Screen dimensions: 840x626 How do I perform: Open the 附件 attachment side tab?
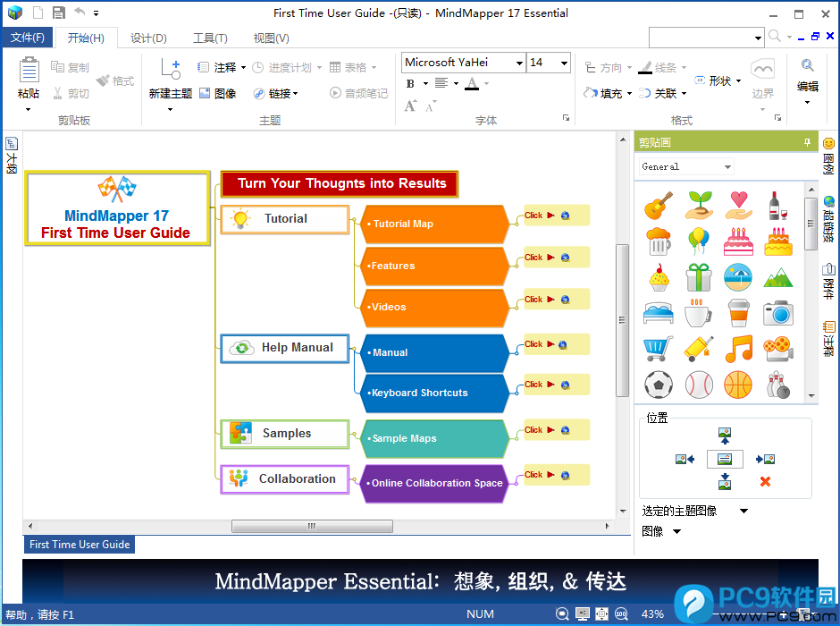828,281
